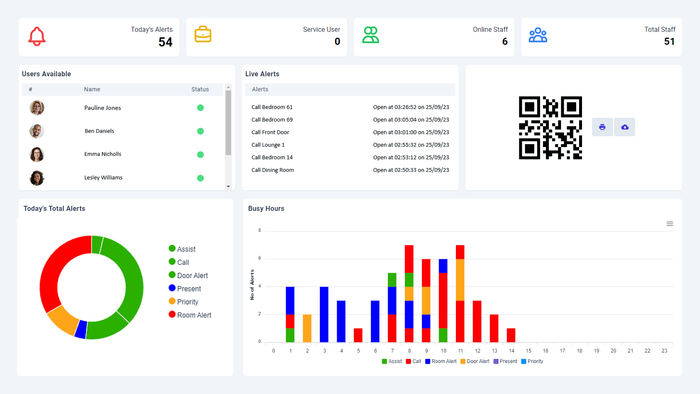Toggle Room Alert series in Busy Hours
The image size is (700, 394).
(x=441, y=361)
